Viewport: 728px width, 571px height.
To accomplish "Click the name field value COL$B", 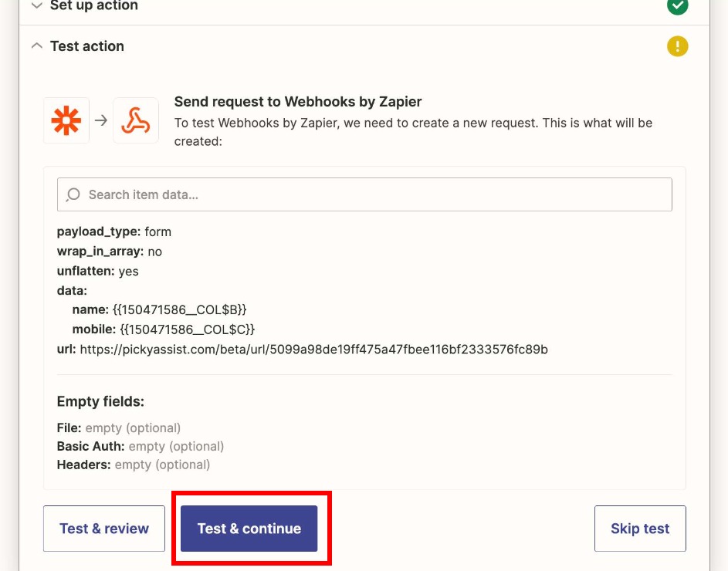I will point(180,309).
